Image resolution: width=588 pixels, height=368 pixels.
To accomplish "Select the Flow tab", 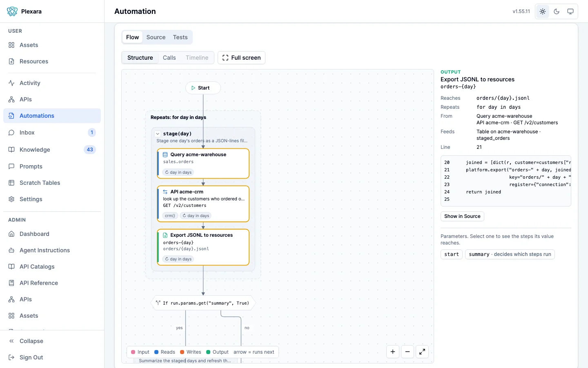I will pos(132,37).
